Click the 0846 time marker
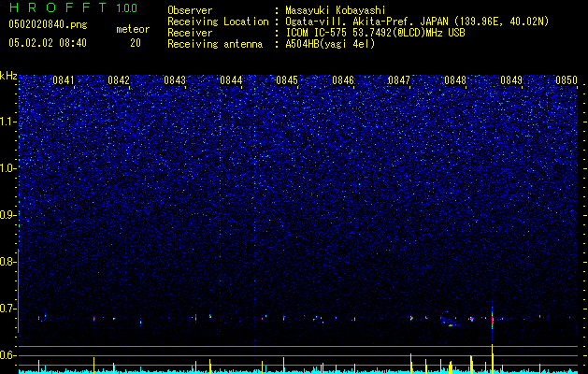The height and width of the screenshot is (374, 588). [343, 80]
